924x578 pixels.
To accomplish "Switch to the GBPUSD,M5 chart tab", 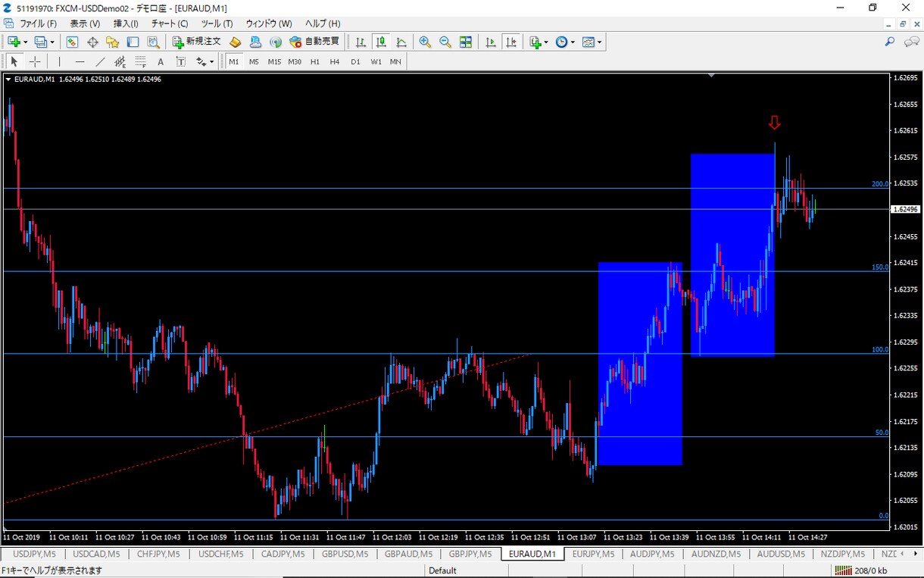I will point(344,554).
